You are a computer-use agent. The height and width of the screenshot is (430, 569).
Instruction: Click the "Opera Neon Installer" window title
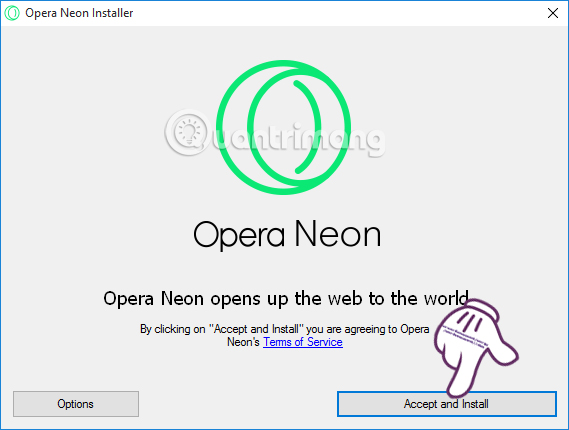coord(79,13)
